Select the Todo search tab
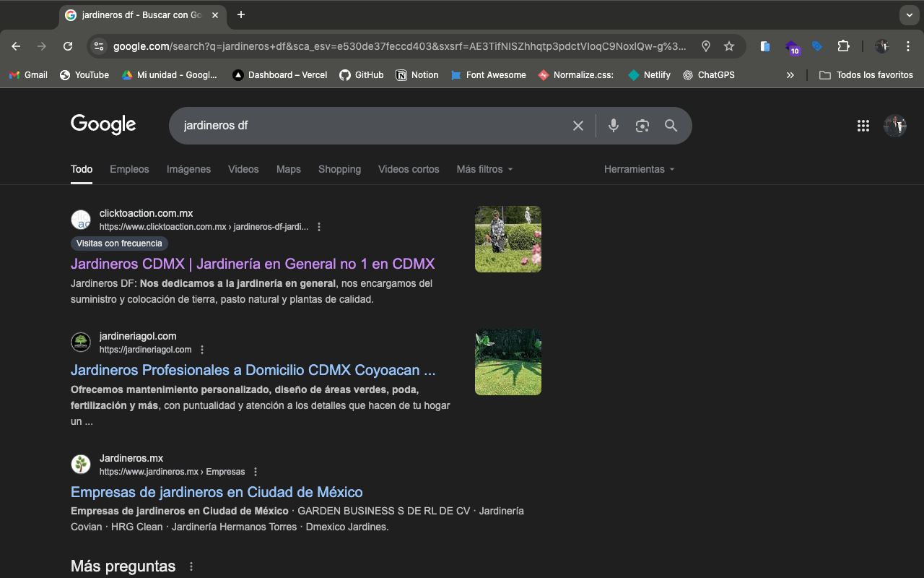924x578 pixels. coord(82,169)
